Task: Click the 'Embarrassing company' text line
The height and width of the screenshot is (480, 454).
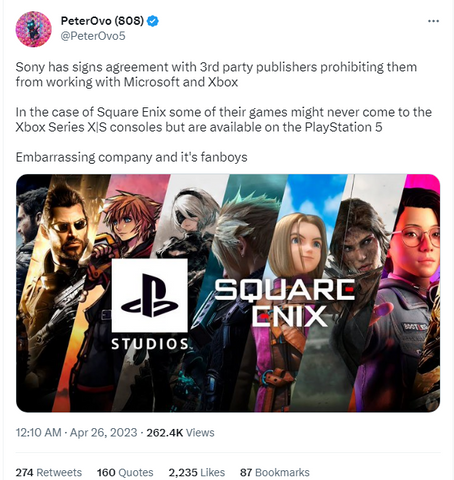Action: point(131,157)
